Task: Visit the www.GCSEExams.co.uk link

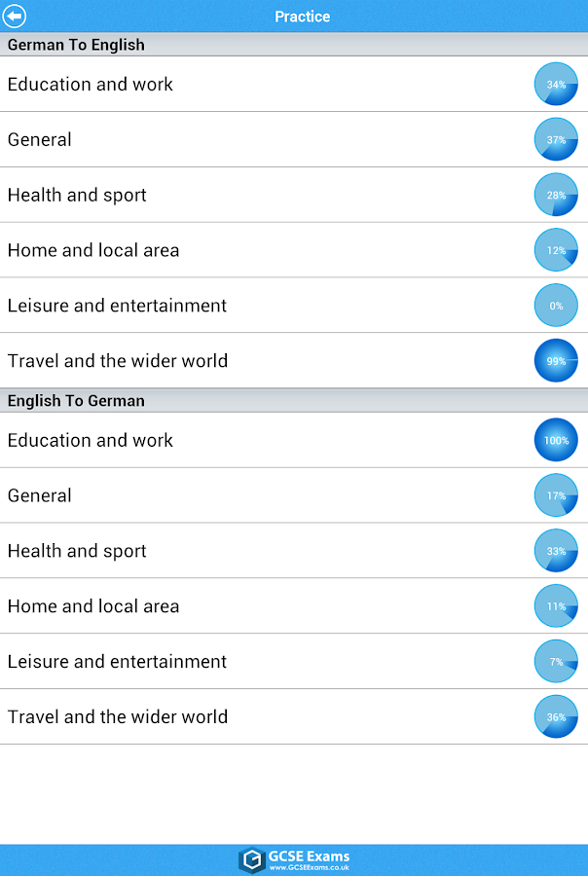Action: click(x=310, y=866)
